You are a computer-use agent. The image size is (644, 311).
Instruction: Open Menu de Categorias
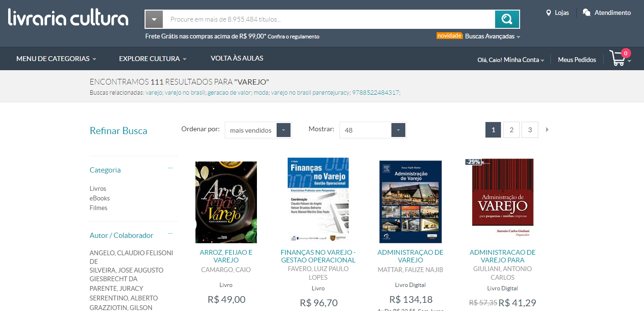coord(56,59)
